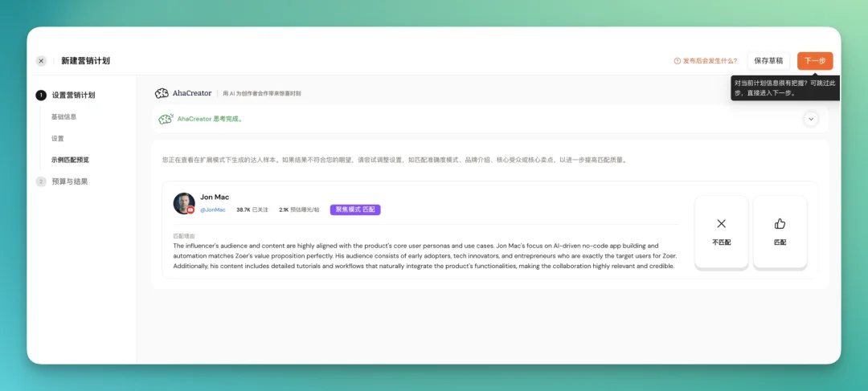Click the green AhaCreator thinking-complete icon
868x391 pixels.
pyautogui.click(x=166, y=119)
